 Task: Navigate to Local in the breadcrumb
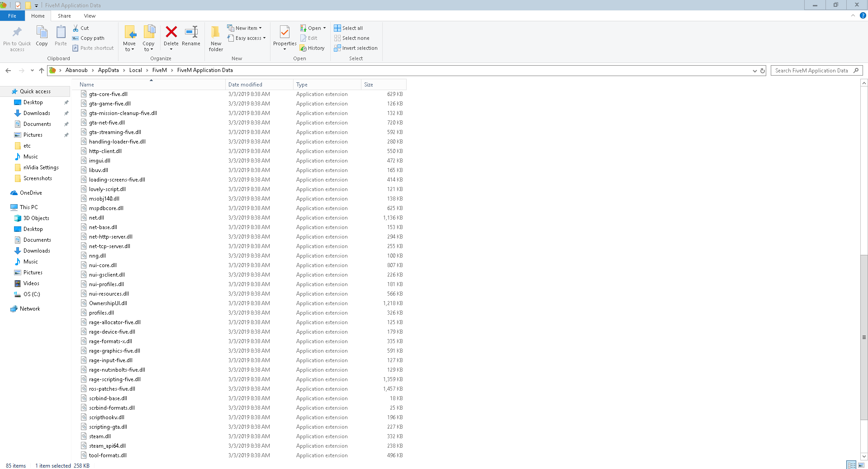click(135, 70)
